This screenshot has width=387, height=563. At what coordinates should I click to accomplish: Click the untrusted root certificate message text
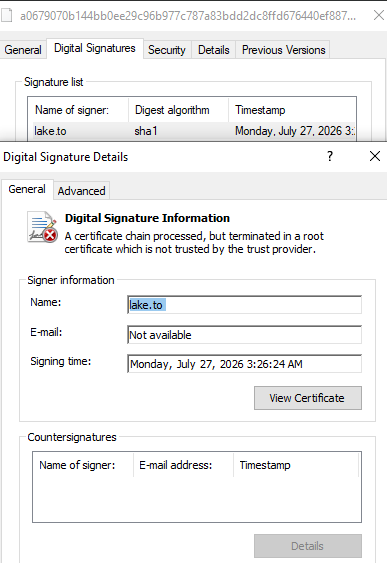pos(194,243)
